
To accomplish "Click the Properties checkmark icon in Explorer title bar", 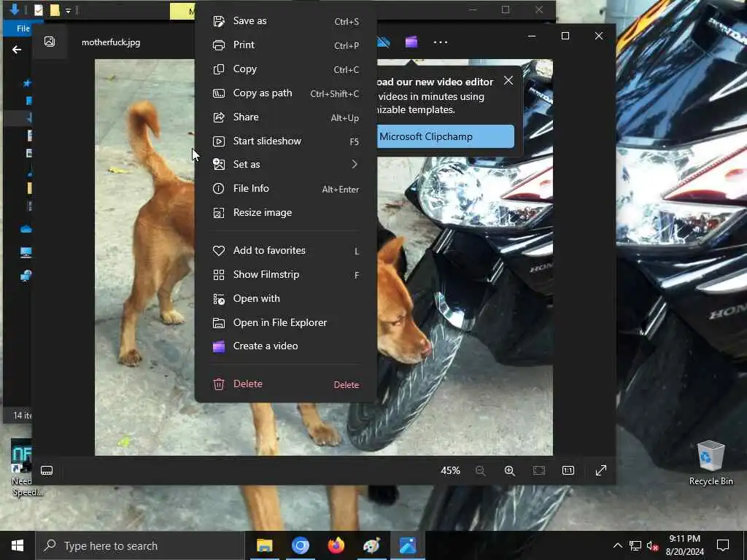I will click(39, 10).
